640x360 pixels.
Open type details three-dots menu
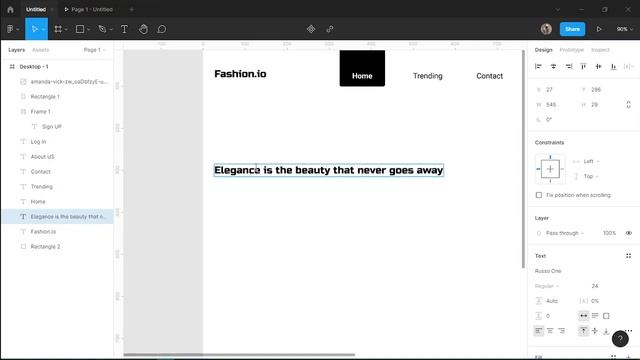coord(629,331)
